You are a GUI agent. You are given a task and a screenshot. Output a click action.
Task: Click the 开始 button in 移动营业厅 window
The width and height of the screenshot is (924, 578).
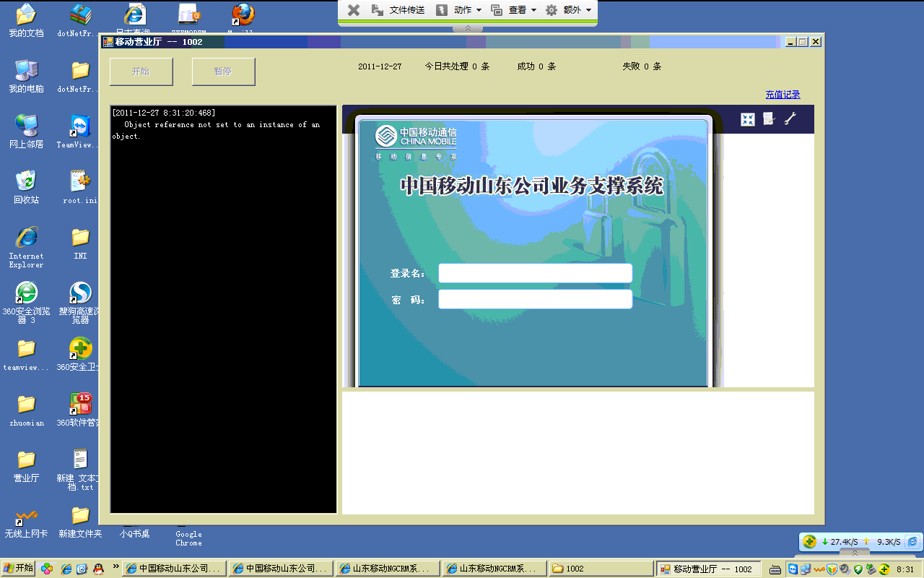pos(141,72)
